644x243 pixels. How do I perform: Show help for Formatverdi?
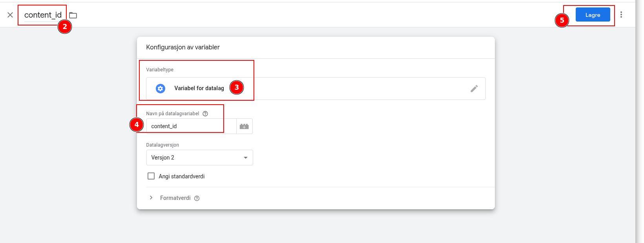(x=197, y=198)
